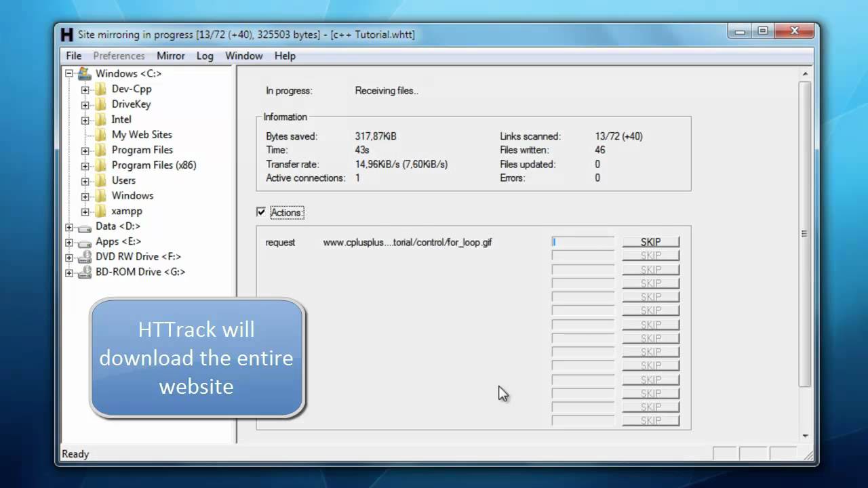
Task: Click the DriveKey folder icon
Action: click(x=100, y=104)
